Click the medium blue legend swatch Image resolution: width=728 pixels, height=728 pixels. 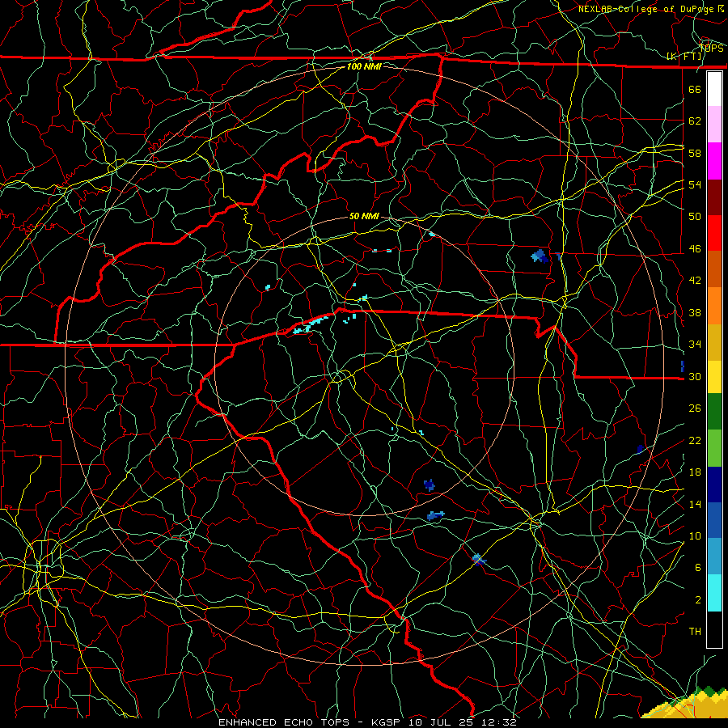(714, 520)
